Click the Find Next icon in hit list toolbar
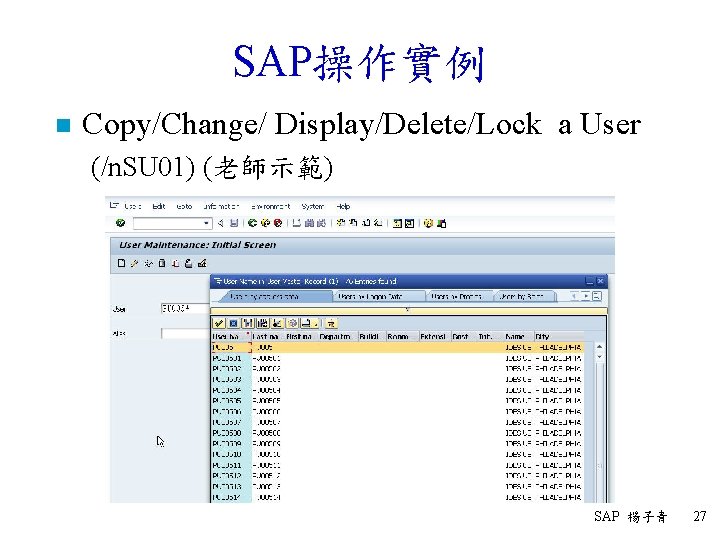The width and height of the screenshot is (720, 540). tap(263, 323)
